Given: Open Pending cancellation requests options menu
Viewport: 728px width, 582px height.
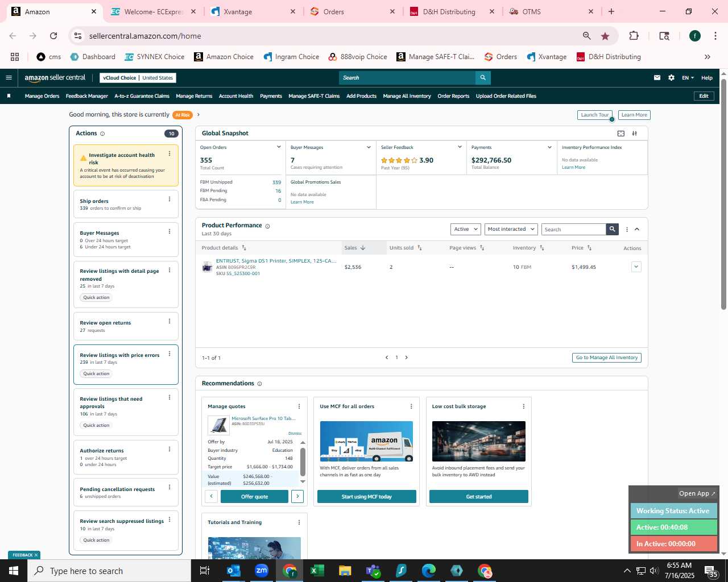Looking at the screenshot, I should tap(169, 487).
